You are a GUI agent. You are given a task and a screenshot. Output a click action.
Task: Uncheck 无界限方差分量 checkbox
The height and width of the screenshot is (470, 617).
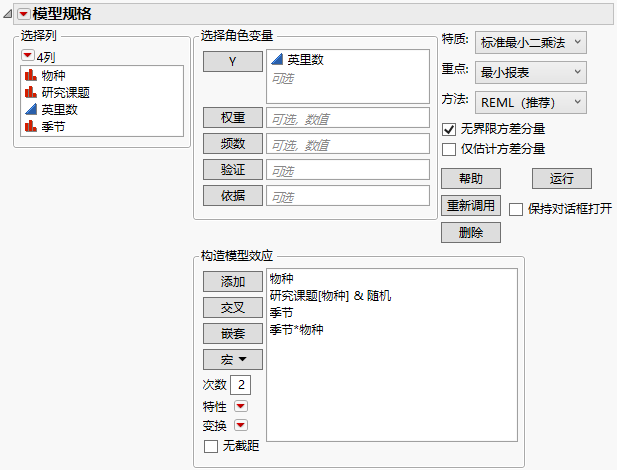[x=449, y=129]
